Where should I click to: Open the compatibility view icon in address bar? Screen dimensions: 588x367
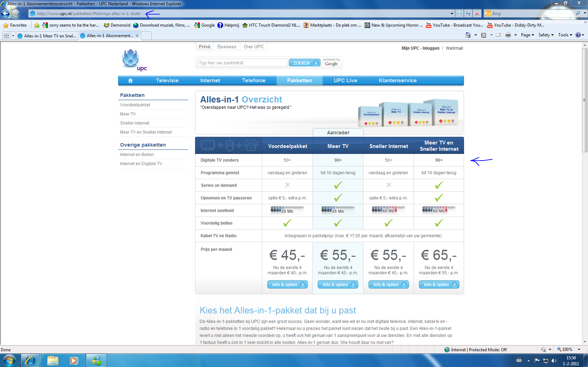pos(460,14)
